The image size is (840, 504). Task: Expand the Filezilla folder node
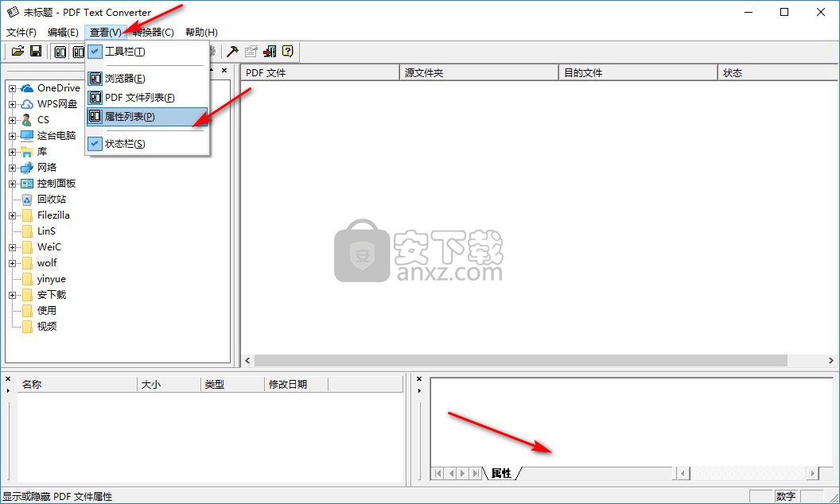12,216
